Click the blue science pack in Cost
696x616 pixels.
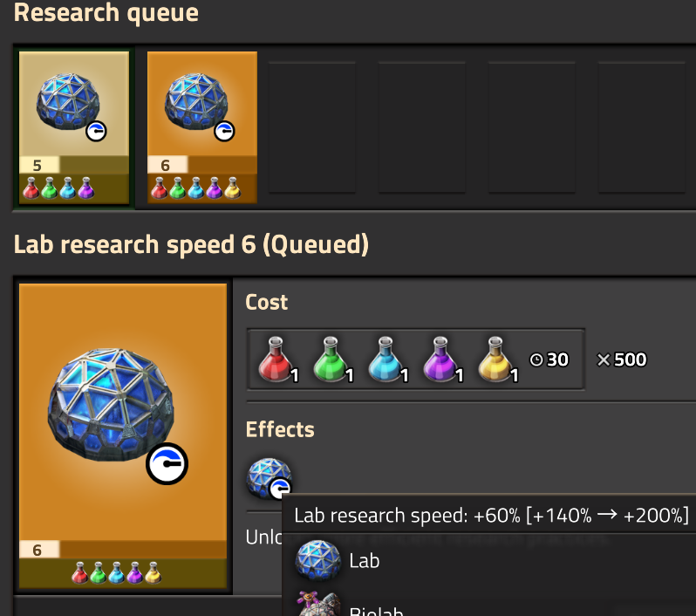pos(388,359)
